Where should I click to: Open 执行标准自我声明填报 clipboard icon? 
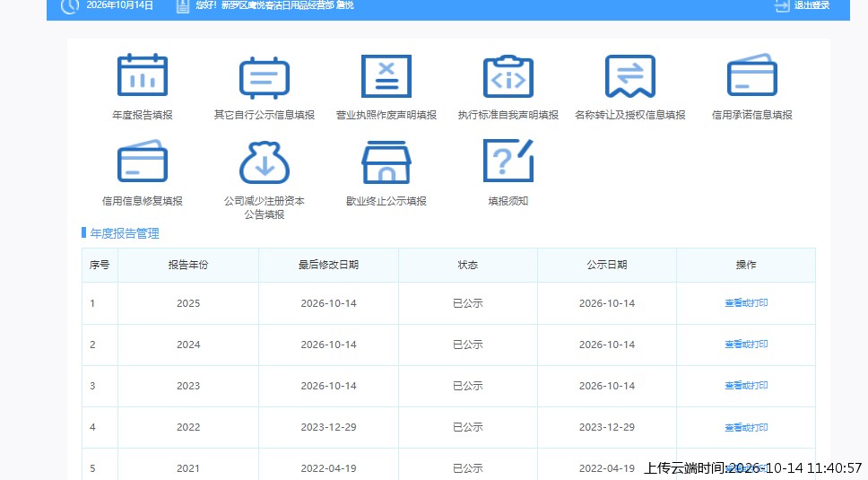coord(508,76)
